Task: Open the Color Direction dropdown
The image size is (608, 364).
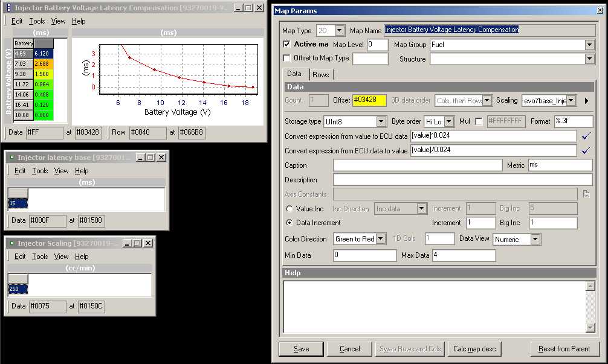Action: click(380, 239)
